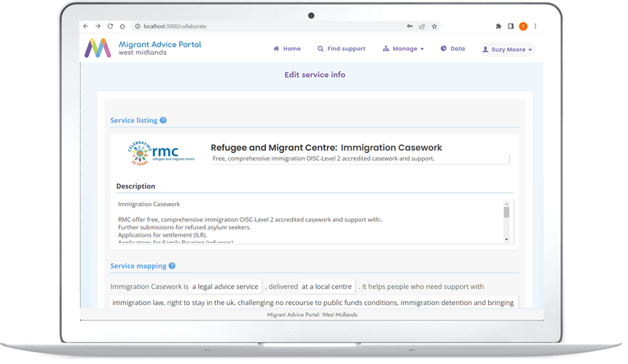This screenshot has height=364, width=628.
Task: Go back with the browser back arrow
Action: (86, 26)
